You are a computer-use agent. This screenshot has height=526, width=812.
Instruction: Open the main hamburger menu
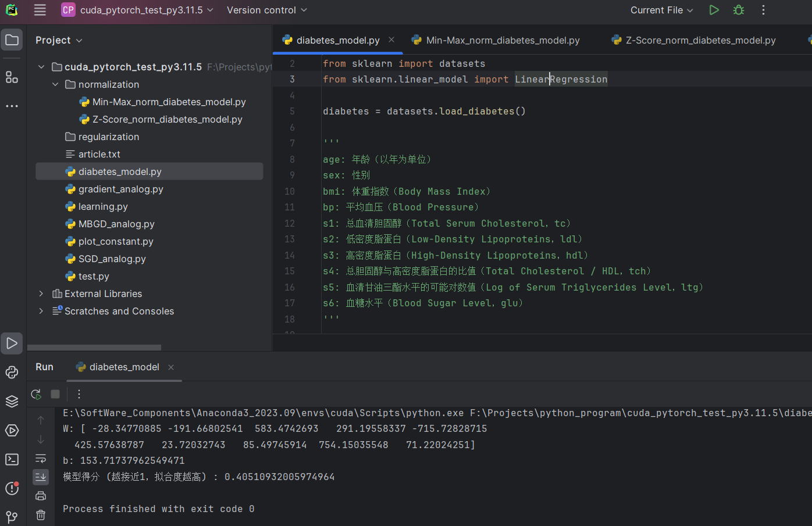(x=40, y=10)
